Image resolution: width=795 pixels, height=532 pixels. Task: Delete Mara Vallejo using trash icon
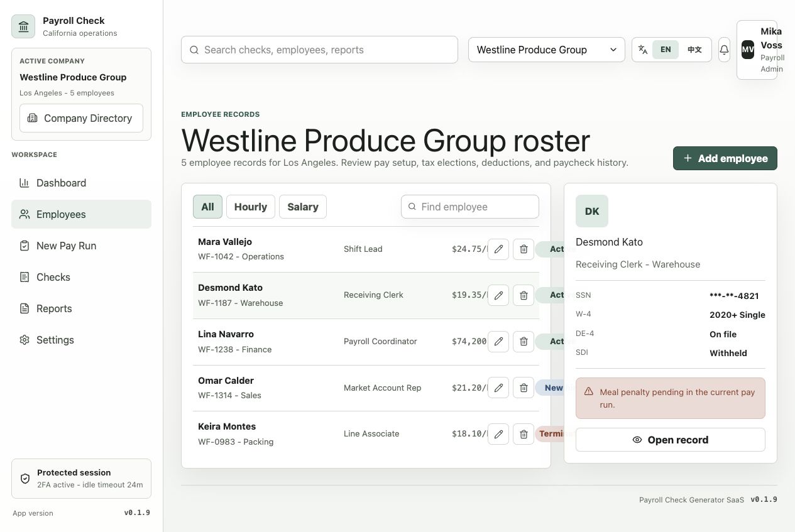pyautogui.click(x=524, y=249)
